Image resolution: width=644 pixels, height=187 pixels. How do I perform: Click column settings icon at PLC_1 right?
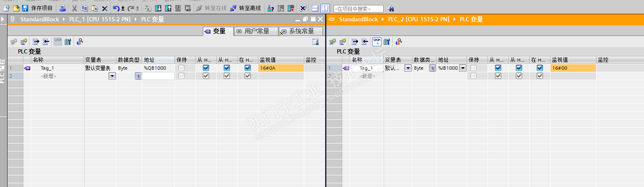click(316, 41)
